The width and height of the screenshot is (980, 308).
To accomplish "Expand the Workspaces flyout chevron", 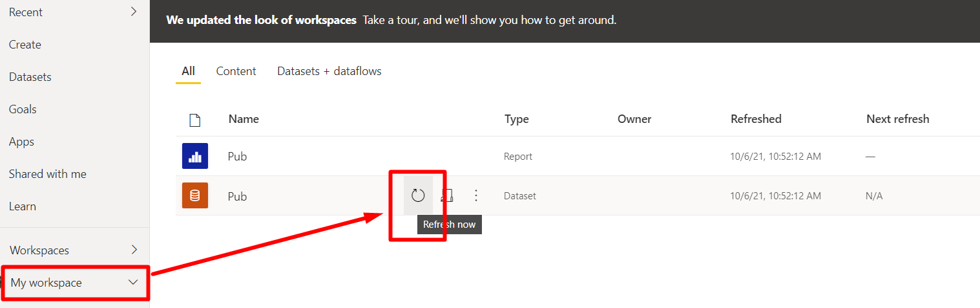I will [134, 250].
